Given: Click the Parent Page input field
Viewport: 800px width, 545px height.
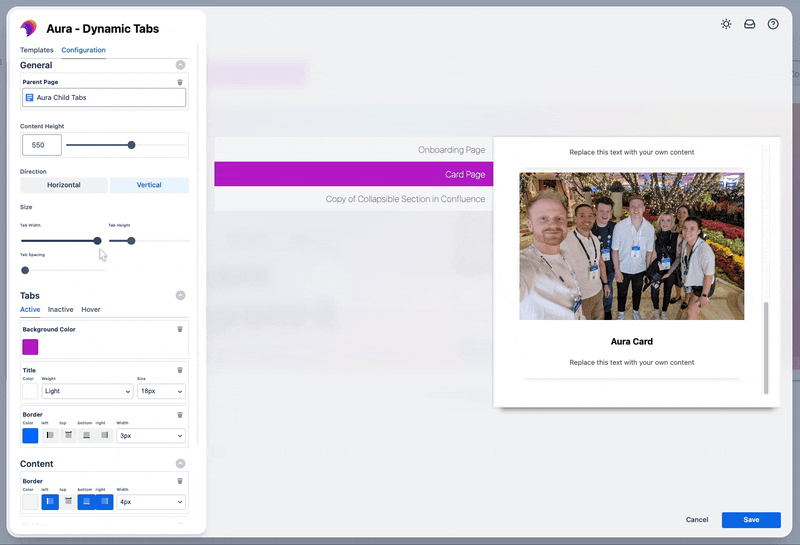Looking at the screenshot, I should [104, 97].
